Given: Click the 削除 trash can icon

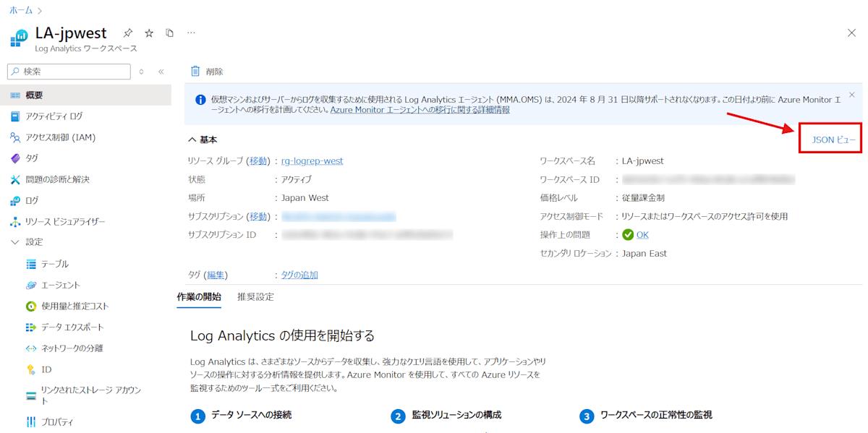Looking at the screenshot, I should coord(195,72).
